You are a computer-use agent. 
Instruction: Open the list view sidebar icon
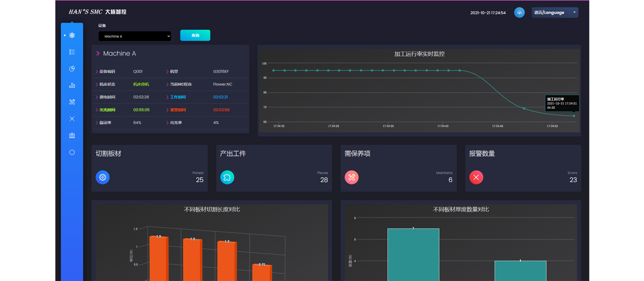pyautogui.click(x=72, y=52)
